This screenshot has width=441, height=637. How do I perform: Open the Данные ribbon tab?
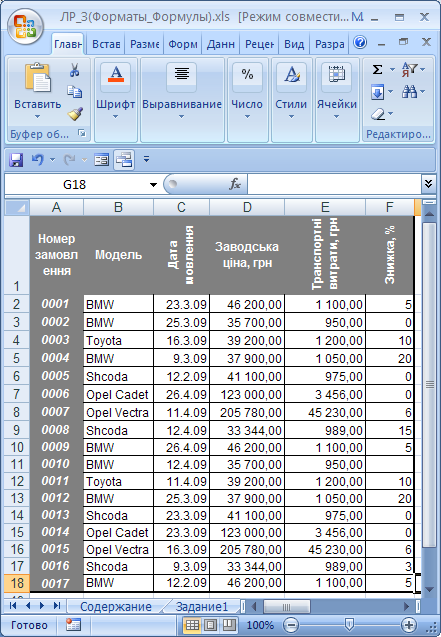click(220, 44)
